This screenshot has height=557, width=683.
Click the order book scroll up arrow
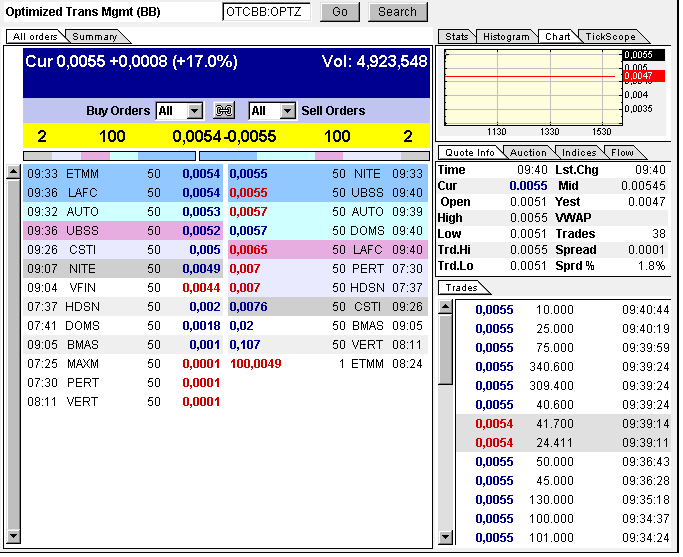click(x=14, y=172)
